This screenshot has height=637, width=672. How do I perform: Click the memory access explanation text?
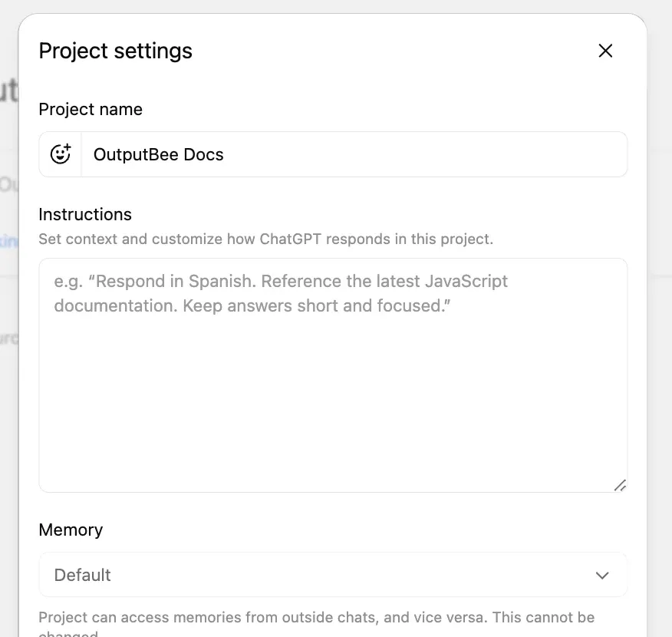[316, 618]
